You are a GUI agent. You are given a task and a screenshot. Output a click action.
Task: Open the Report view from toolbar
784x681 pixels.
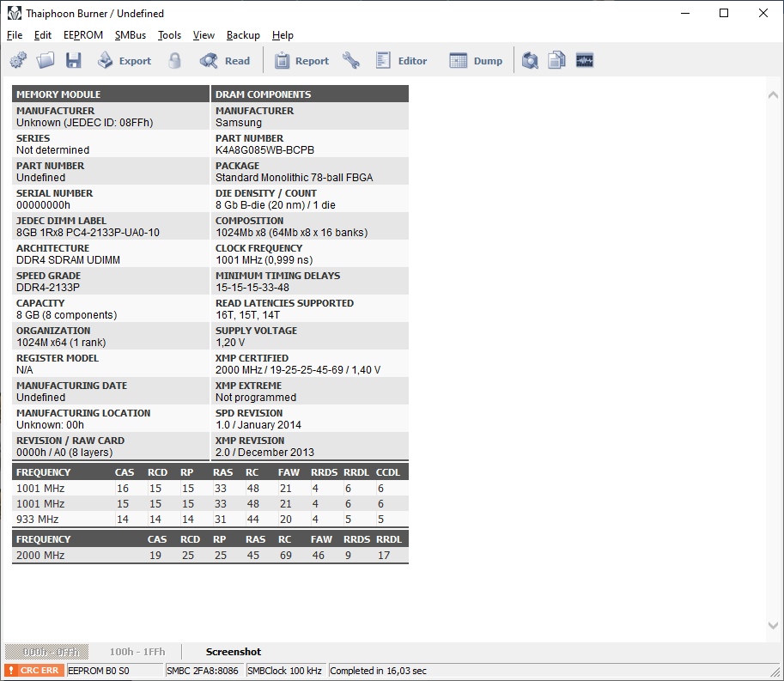click(301, 60)
